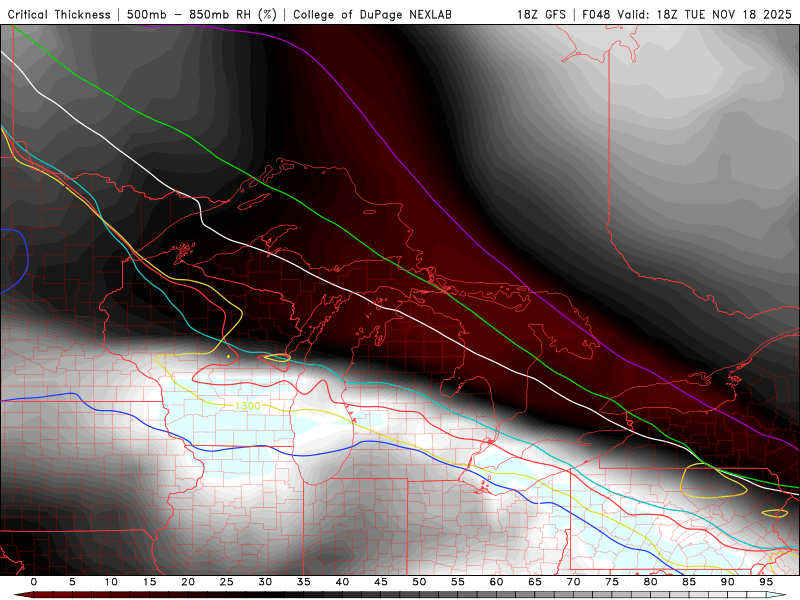Click the colorbar value "30"

pyautogui.click(x=265, y=582)
